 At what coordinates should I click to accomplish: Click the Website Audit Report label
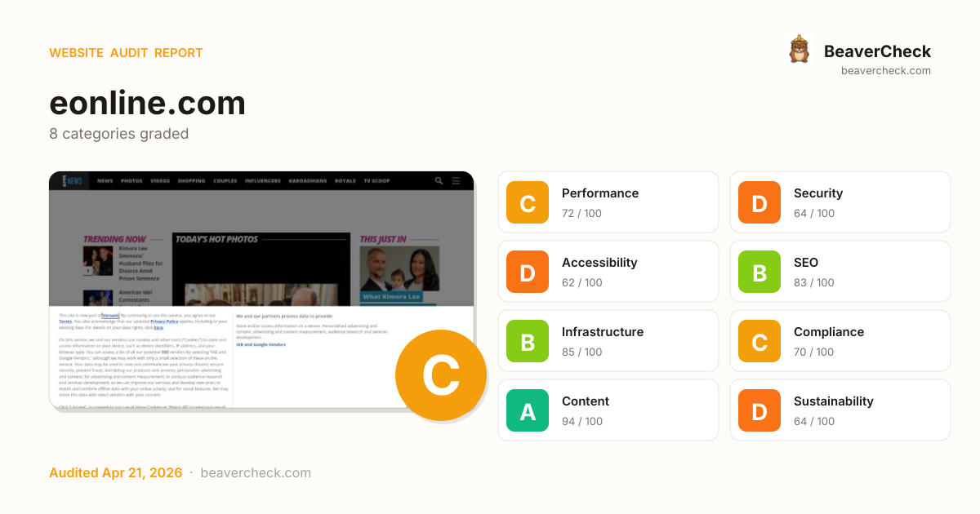(126, 53)
